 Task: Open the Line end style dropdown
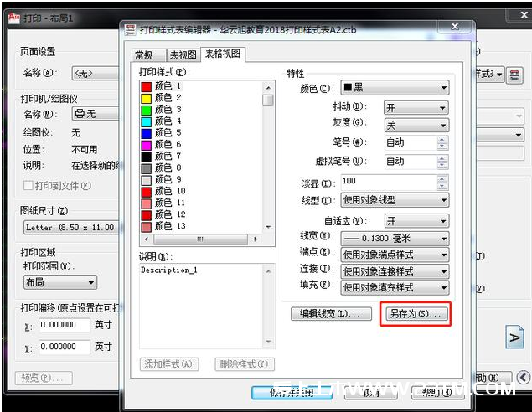coord(395,255)
